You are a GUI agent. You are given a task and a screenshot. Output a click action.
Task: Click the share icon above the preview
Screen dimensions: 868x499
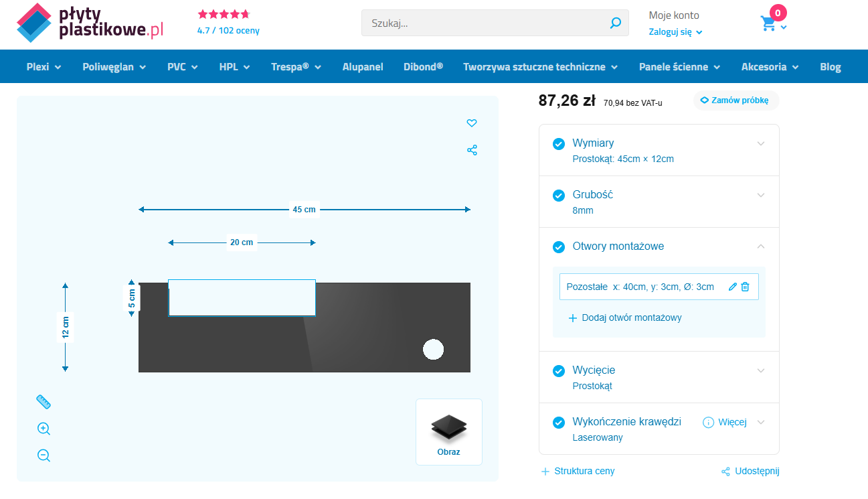(x=472, y=150)
